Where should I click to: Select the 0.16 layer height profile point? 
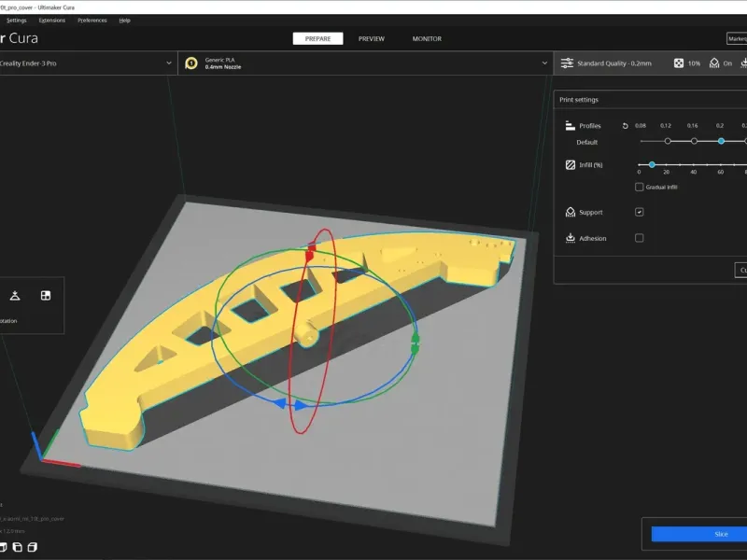(x=694, y=141)
